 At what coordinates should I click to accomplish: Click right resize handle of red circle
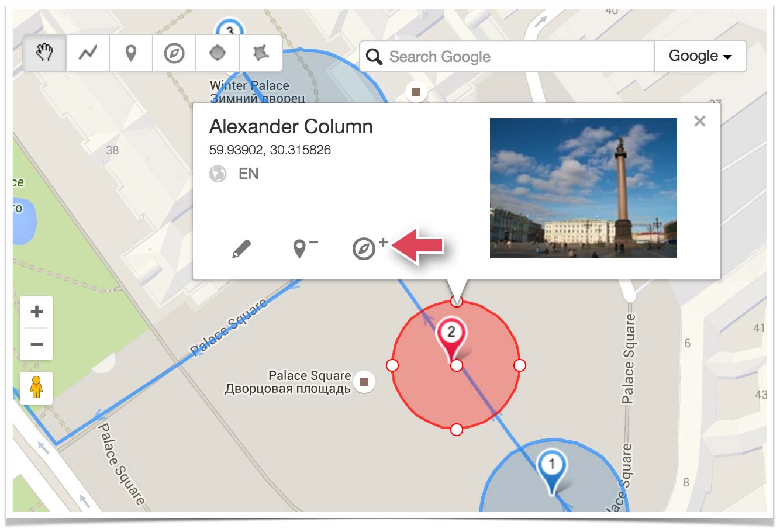pos(520,365)
